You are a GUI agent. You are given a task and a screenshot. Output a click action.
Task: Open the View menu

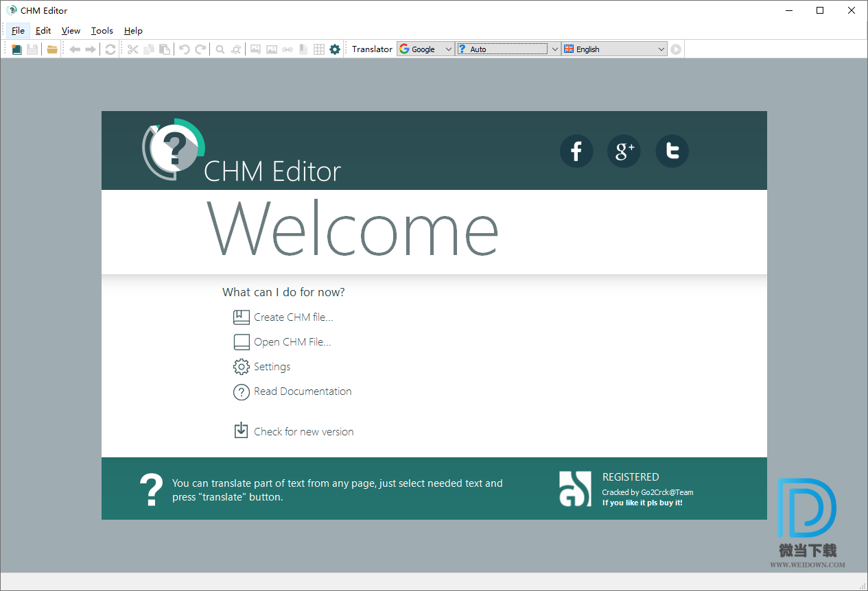tap(71, 31)
